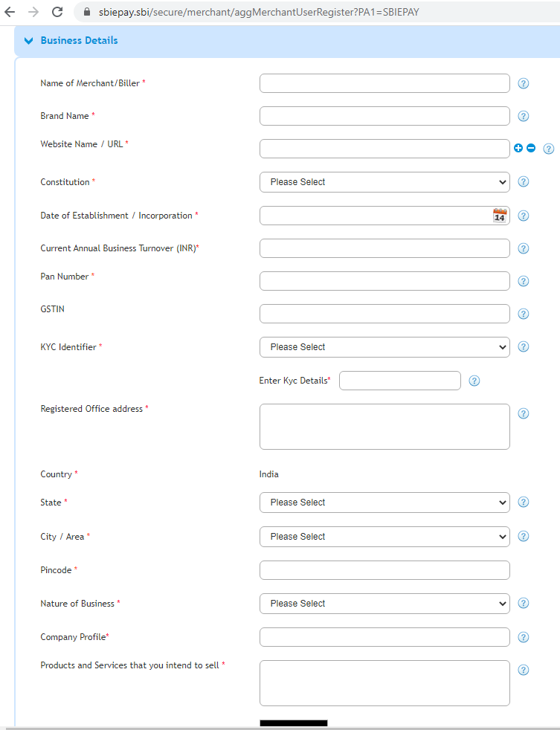The width and height of the screenshot is (560, 730).
Task: Click the minus icon to remove a website URL
Action: click(530, 148)
